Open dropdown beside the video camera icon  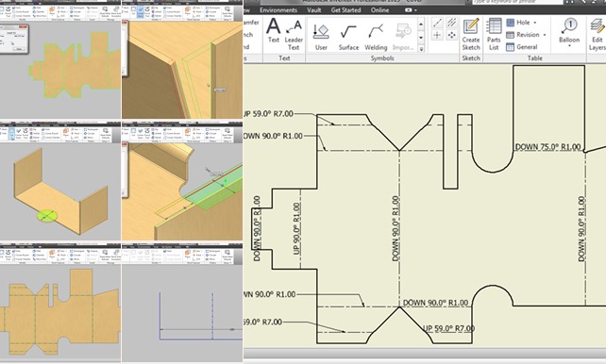415,10
